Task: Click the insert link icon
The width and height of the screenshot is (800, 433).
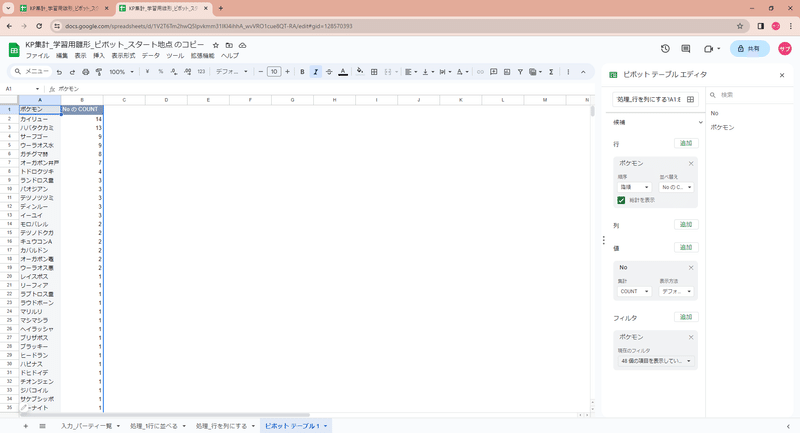Action: click(x=480, y=72)
